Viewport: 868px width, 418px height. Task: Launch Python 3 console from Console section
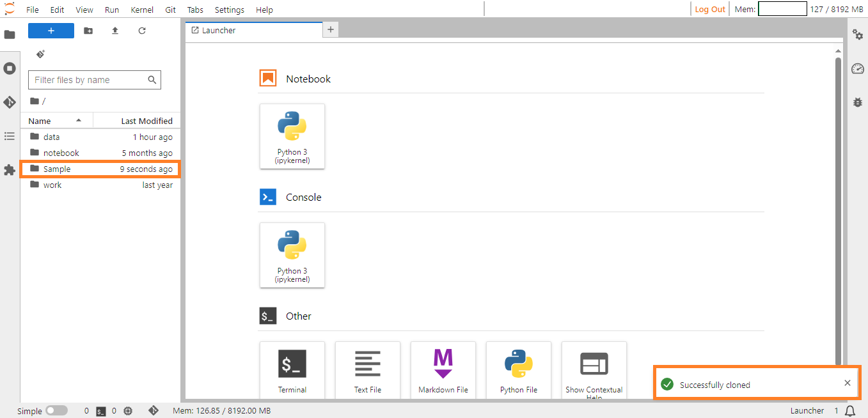tap(292, 255)
